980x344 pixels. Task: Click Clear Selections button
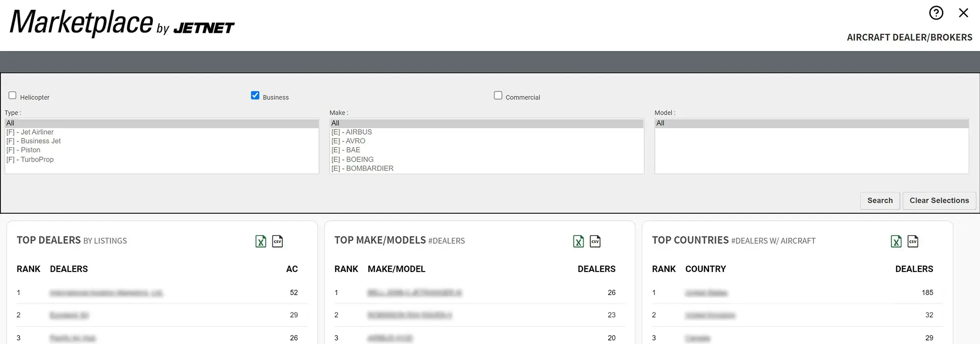click(939, 201)
